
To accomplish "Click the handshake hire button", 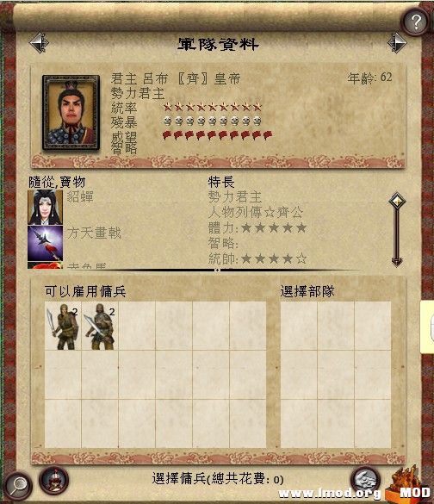I will pyautogui.click(x=365, y=480).
